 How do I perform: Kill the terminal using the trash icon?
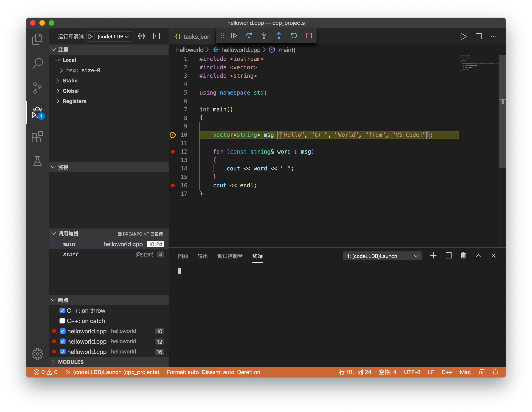(x=463, y=256)
